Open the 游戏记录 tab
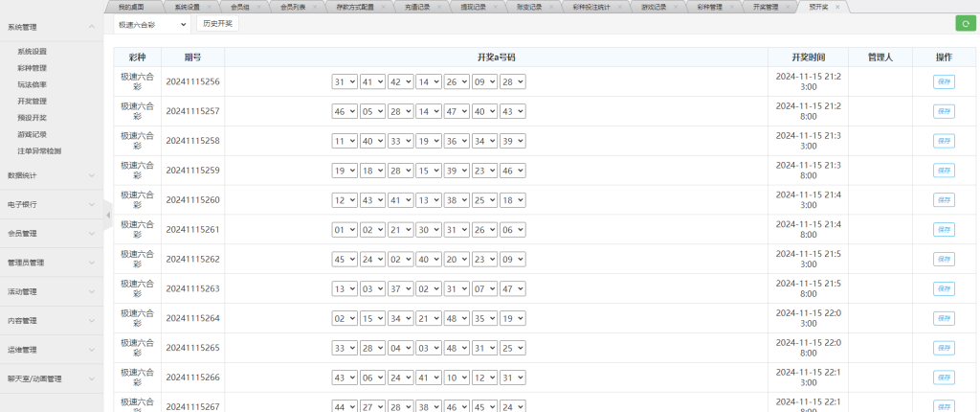The width and height of the screenshot is (980, 412). pos(654,7)
